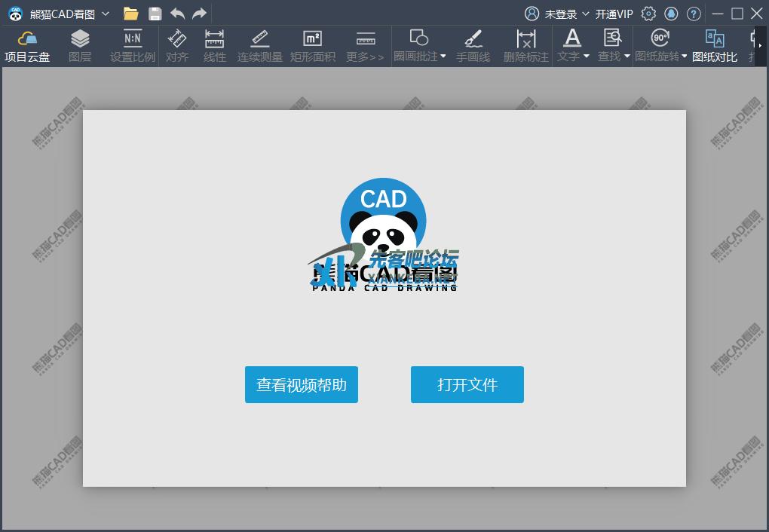Click the 打开文件 button
The height and width of the screenshot is (532, 769).
coord(467,385)
